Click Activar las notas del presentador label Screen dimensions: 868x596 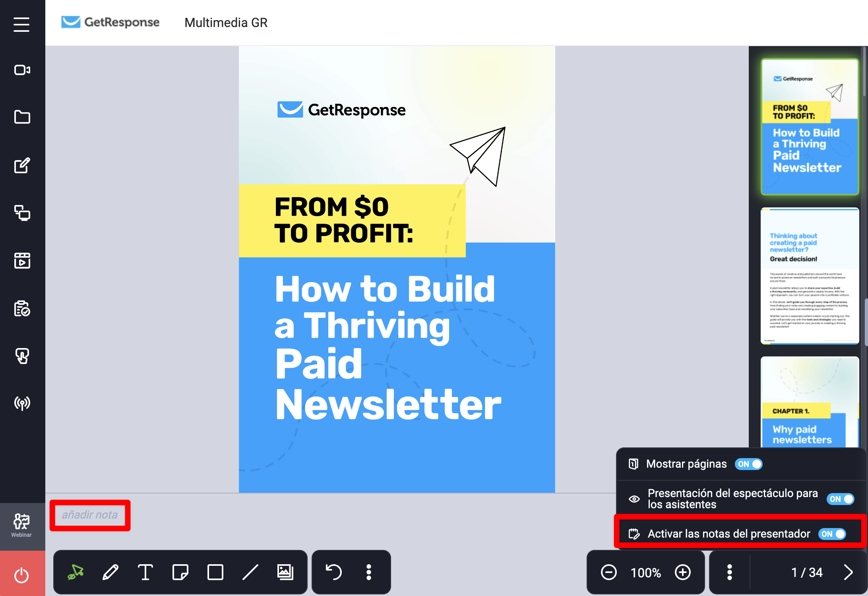(729, 534)
